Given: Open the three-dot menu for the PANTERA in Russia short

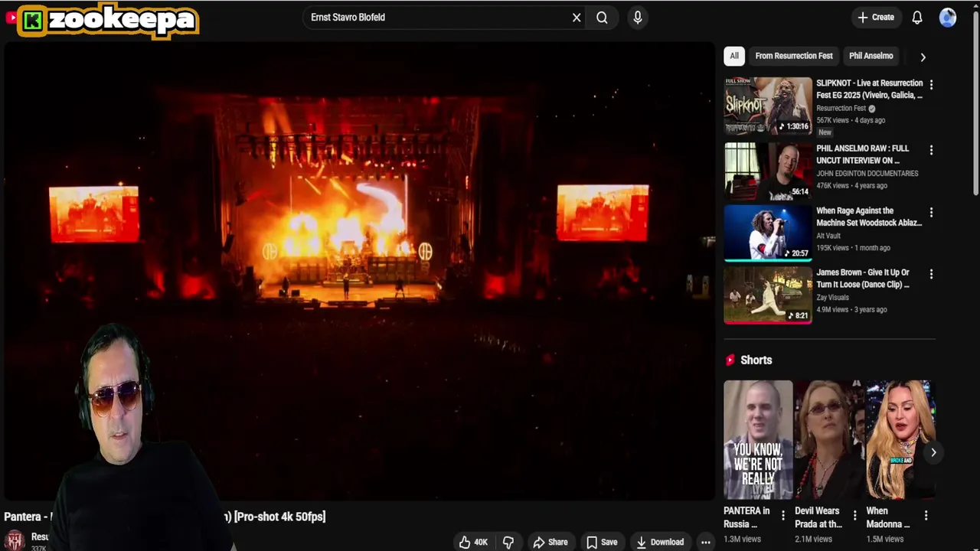Looking at the screenshot, I should click(x=782, y=516).
